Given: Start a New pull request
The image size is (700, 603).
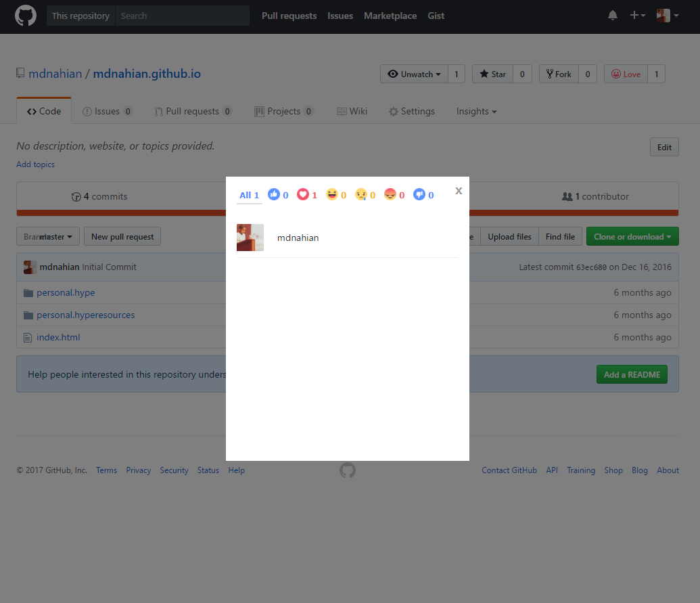Looking at the screenshot, I should 122,237.
